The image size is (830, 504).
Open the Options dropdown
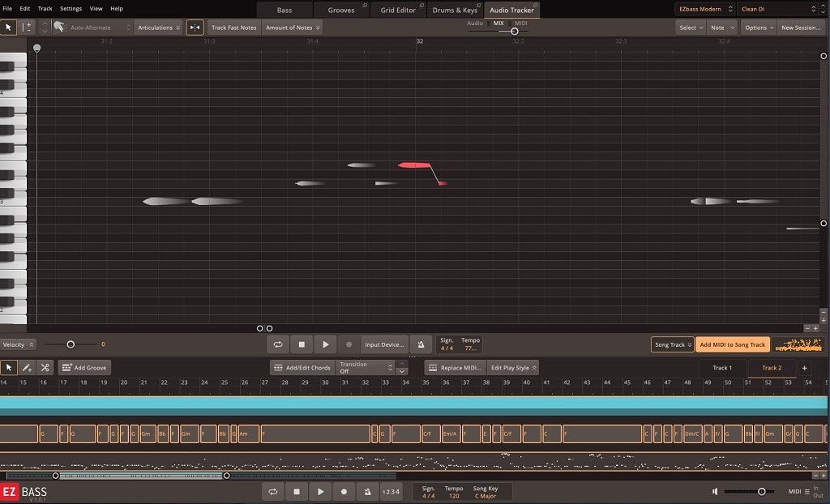(x=759, y=28)
